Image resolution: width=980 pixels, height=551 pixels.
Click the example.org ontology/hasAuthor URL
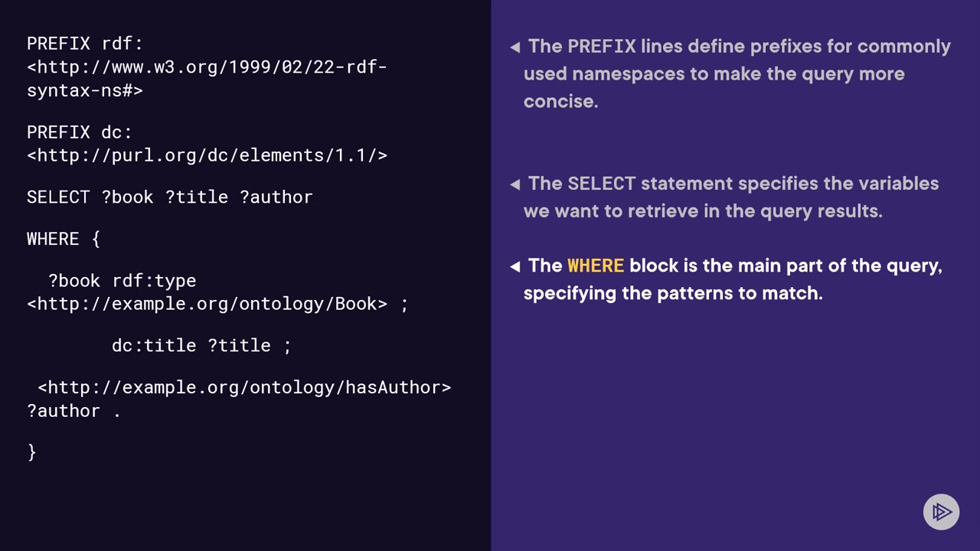tap(244, 387)
